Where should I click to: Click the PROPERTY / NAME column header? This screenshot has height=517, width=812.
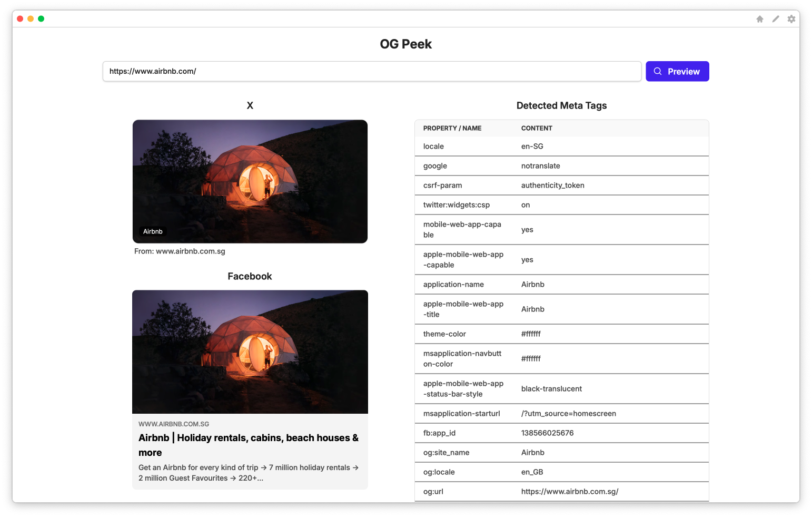452,128
